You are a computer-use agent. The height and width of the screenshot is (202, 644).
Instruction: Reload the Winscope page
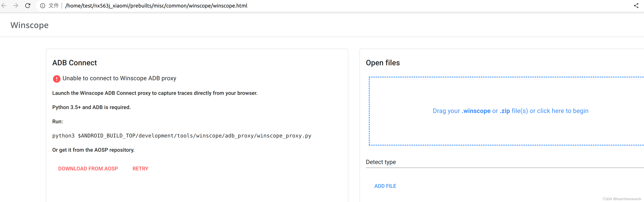pyautogui.click(x=28, y=5)
